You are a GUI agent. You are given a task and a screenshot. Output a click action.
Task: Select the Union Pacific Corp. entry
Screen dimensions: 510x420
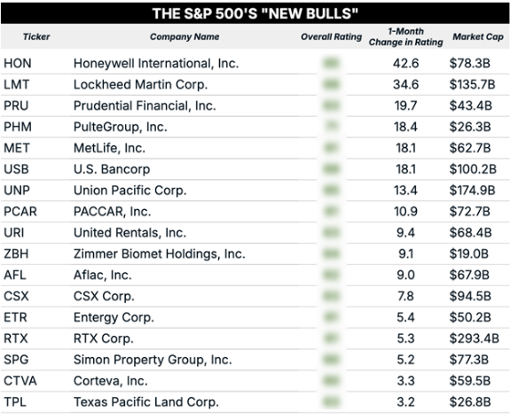pyautogui.click(x=130, y=191)
